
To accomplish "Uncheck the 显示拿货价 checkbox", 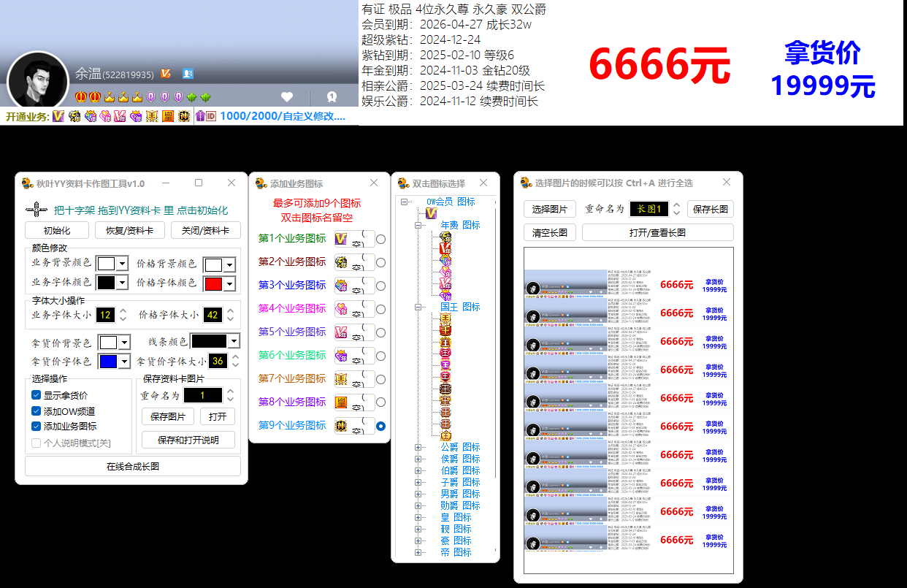I will (37, 395).
